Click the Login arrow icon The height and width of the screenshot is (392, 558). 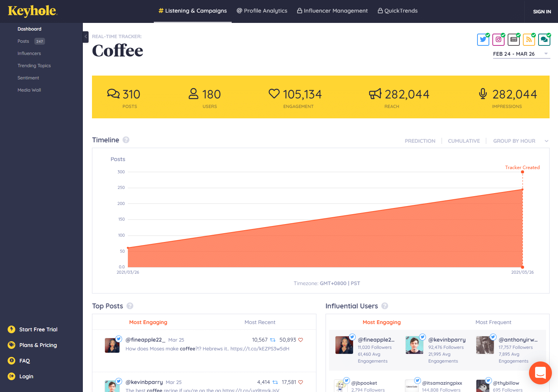click(x=11, y=376)
